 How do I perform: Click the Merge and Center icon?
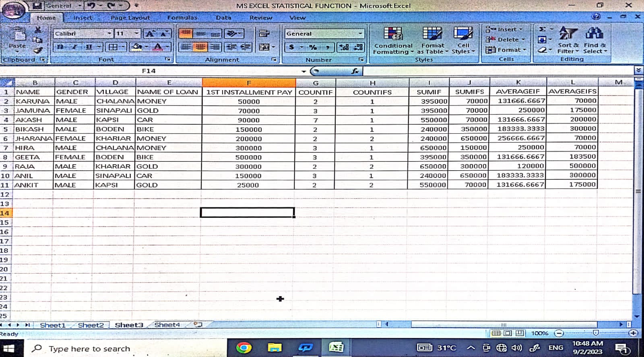coord(264,47)
